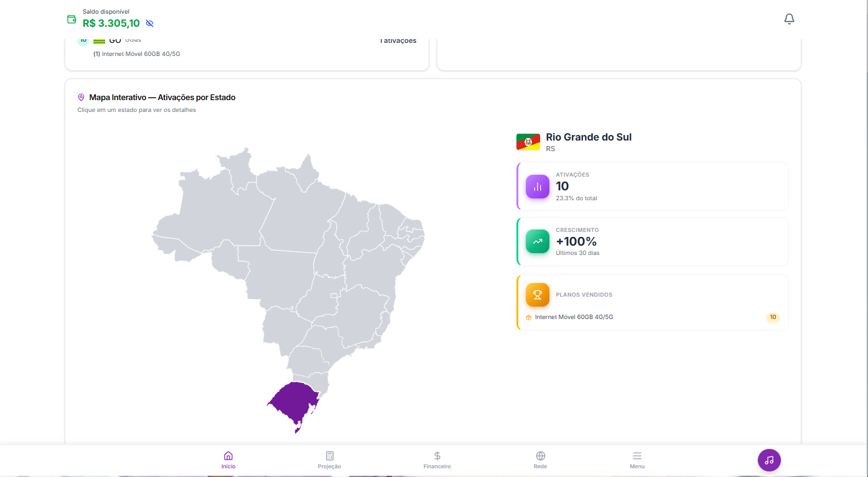Click the Rio Grande do Sul flag

coord(528,141)
